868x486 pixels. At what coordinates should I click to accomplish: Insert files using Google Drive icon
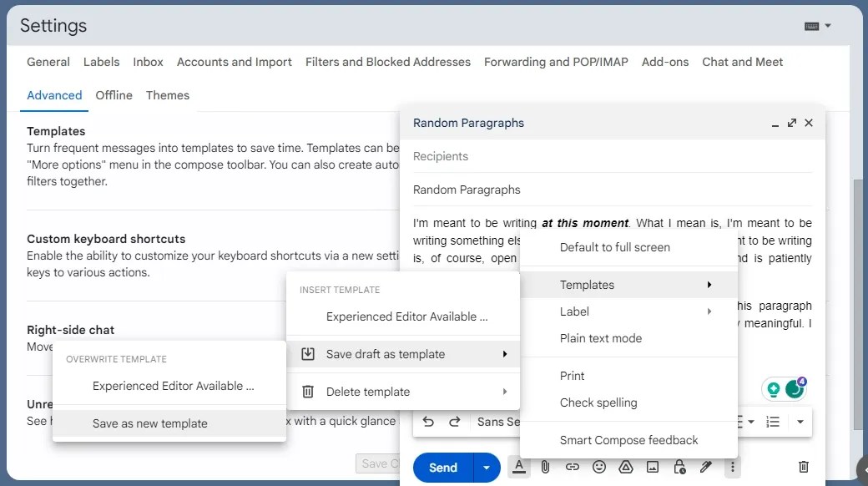coord(625,467)
